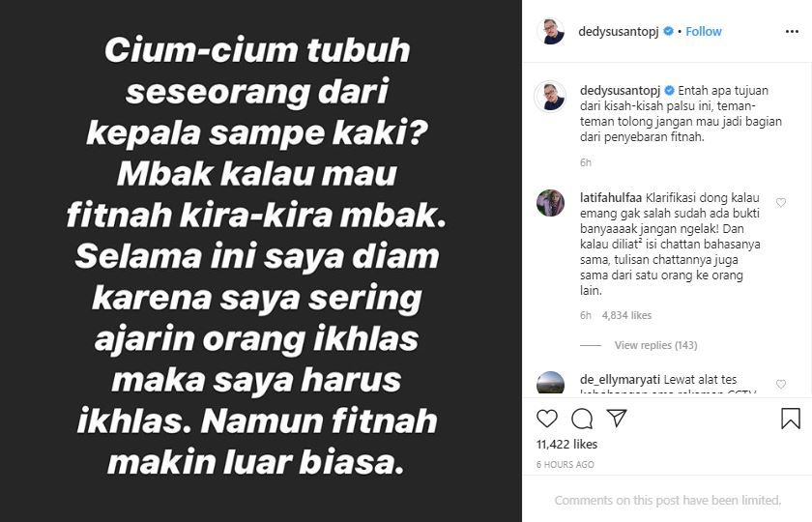Open de_ellymaryati's avatar thumbnail
This screenshot has width=812, height=522.
click(550, 384)
